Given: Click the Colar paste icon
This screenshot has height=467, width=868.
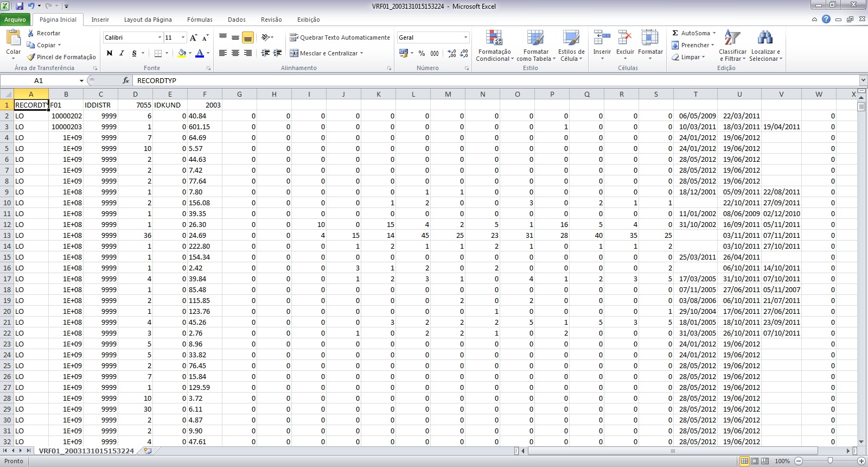Looking at the screenshot, I should [13, 38].
